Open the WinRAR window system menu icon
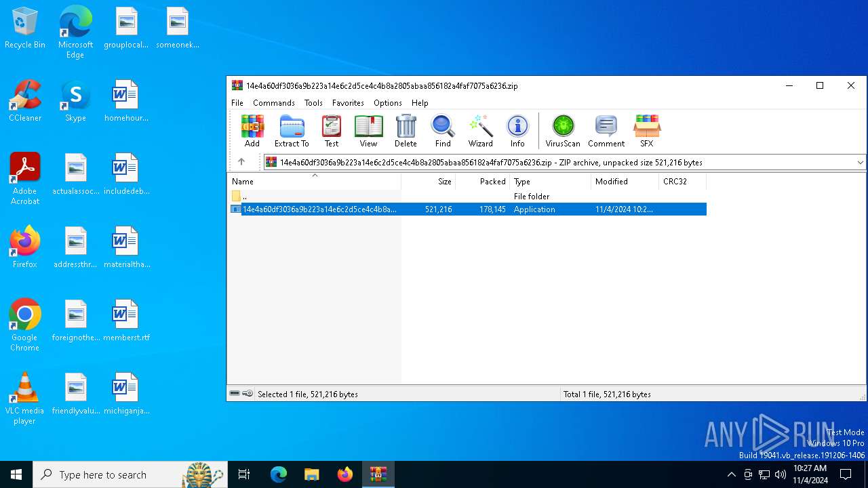 tap(237, 85)
